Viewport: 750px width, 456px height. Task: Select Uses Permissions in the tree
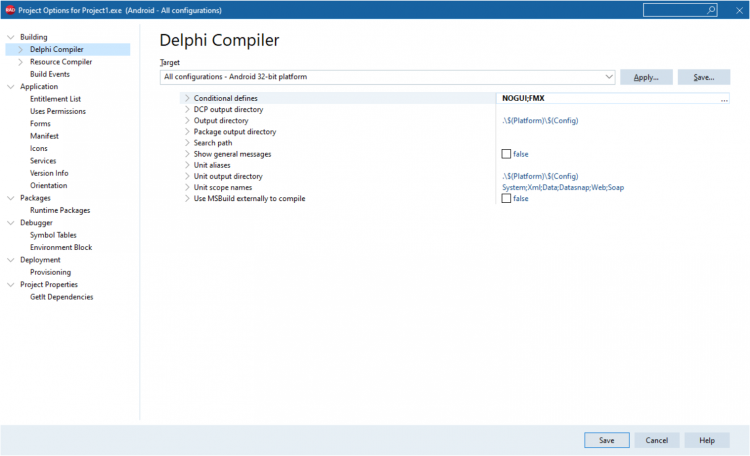click(58, 111)
